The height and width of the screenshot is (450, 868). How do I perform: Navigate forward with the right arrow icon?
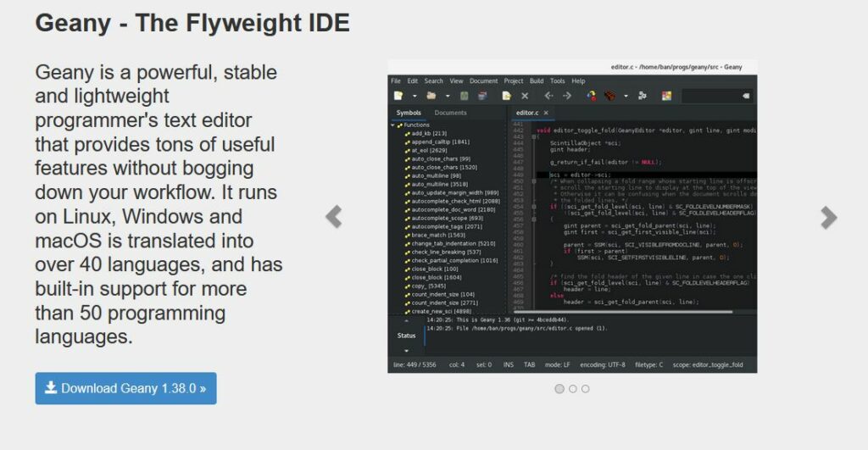[x=567, y=96]
